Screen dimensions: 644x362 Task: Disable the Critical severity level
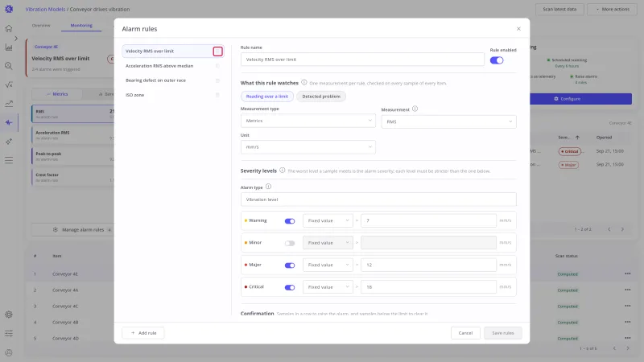click(x=290, y=287)
